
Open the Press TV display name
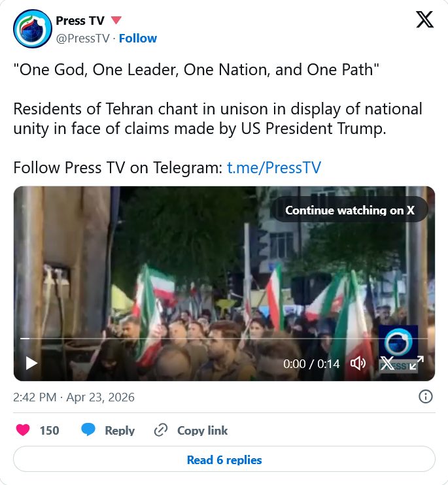tap(80, 21)
